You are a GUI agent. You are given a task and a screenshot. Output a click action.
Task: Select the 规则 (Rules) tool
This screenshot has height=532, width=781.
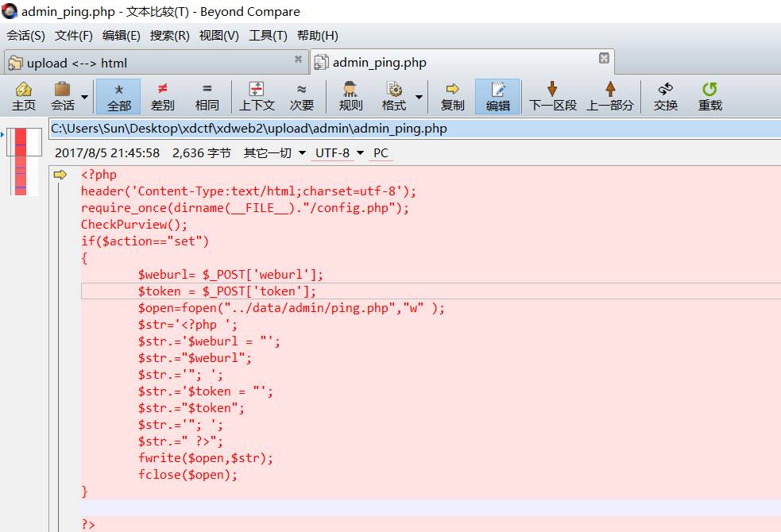pos(350,95)
